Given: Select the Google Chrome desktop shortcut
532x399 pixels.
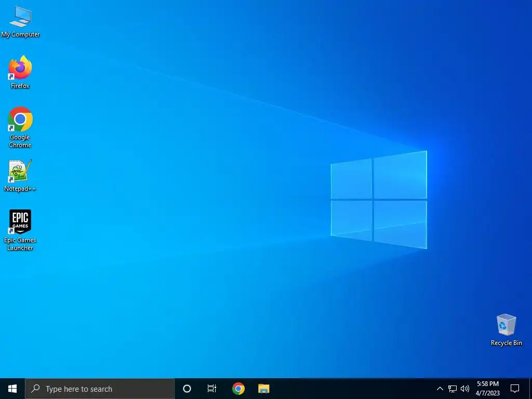Looking at the screenshot, I should pyautogui.click(x=20, y=127).
